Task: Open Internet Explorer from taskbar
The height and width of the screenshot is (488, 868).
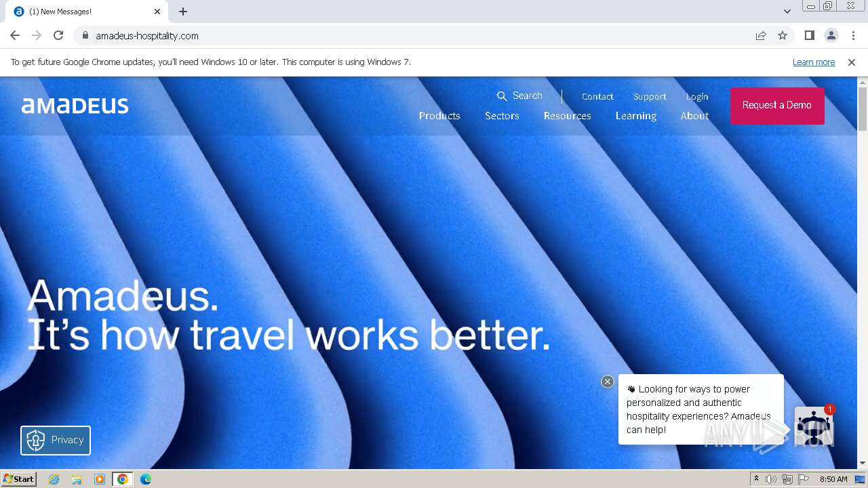Action: click(x=54, y=479)
